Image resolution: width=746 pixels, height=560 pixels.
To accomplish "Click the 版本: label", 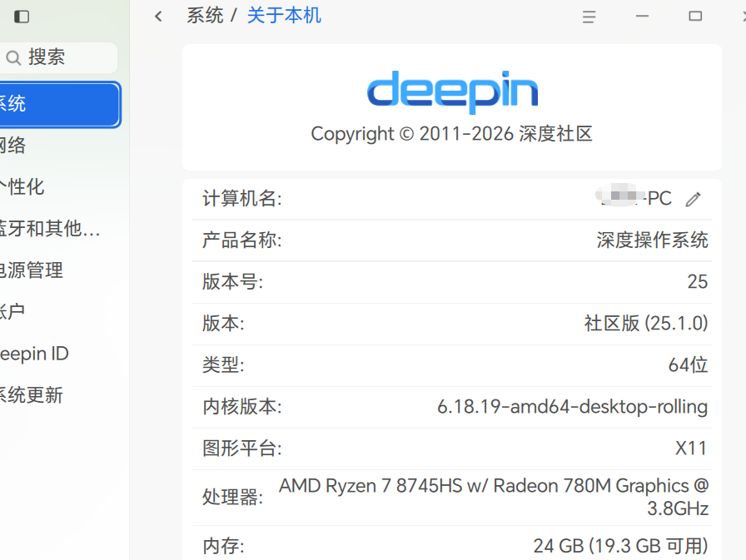I will (x=223, y=324).
